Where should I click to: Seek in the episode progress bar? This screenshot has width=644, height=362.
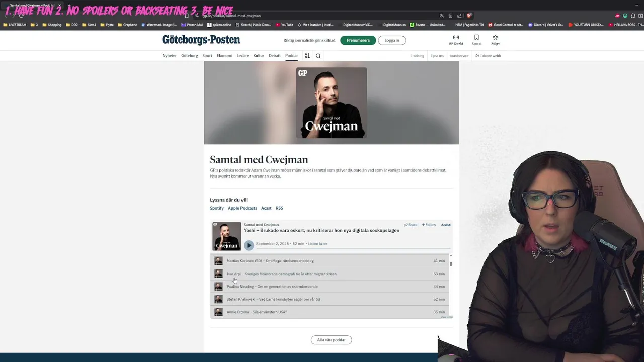(x=353, y=248)
